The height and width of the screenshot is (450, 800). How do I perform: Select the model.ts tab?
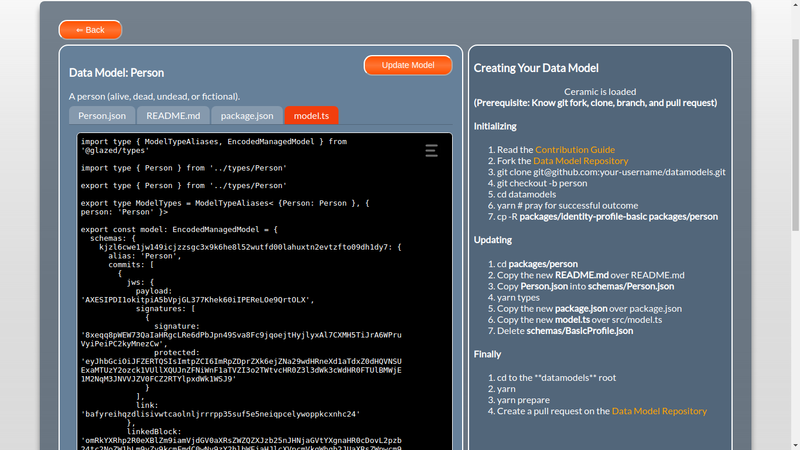pos(311,116)
